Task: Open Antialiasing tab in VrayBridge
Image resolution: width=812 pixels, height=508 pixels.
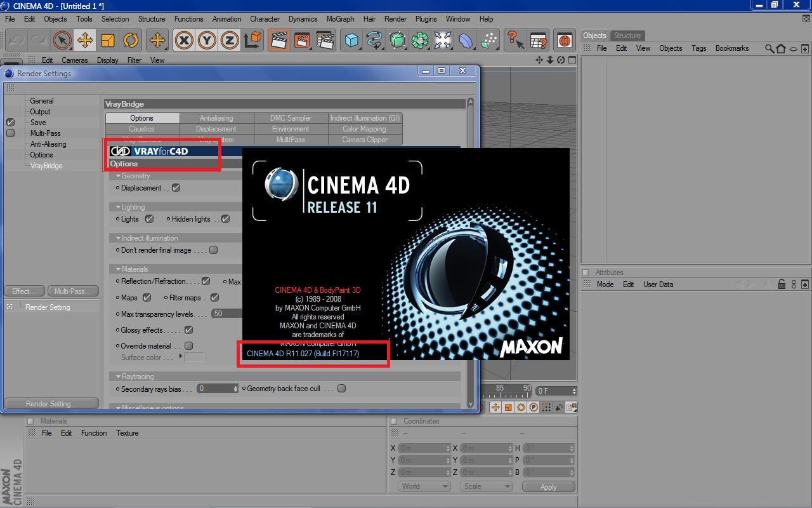Action: (216, 118)
